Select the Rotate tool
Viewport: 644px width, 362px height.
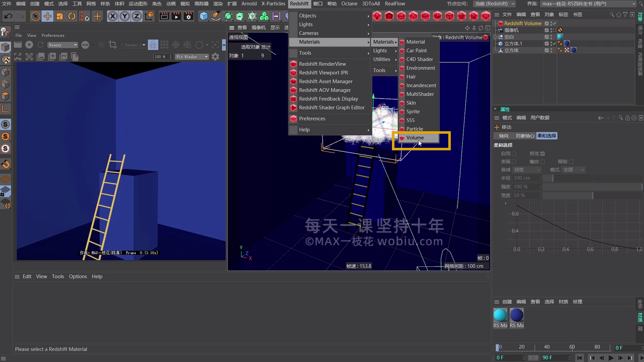tap(71, 16)
